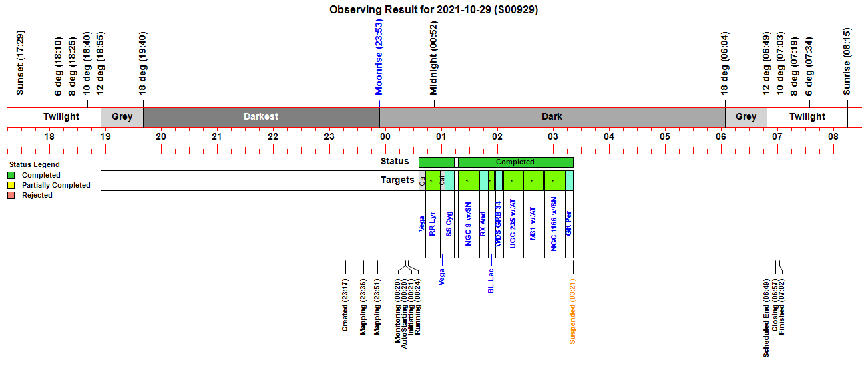The image size is (868, 374).
Task: Click the Status Legend heading
Action: click(x=34, y=164)
